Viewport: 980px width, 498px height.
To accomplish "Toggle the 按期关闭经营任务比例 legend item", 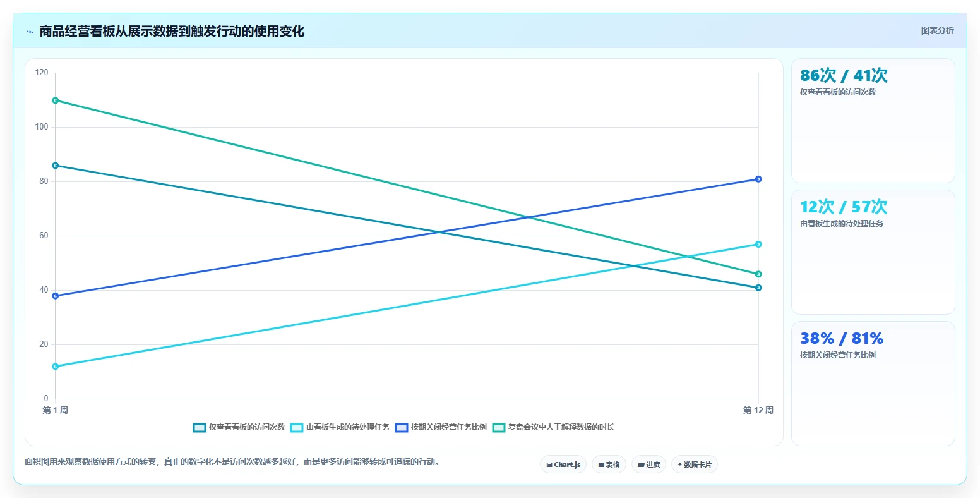I will 441,427.
